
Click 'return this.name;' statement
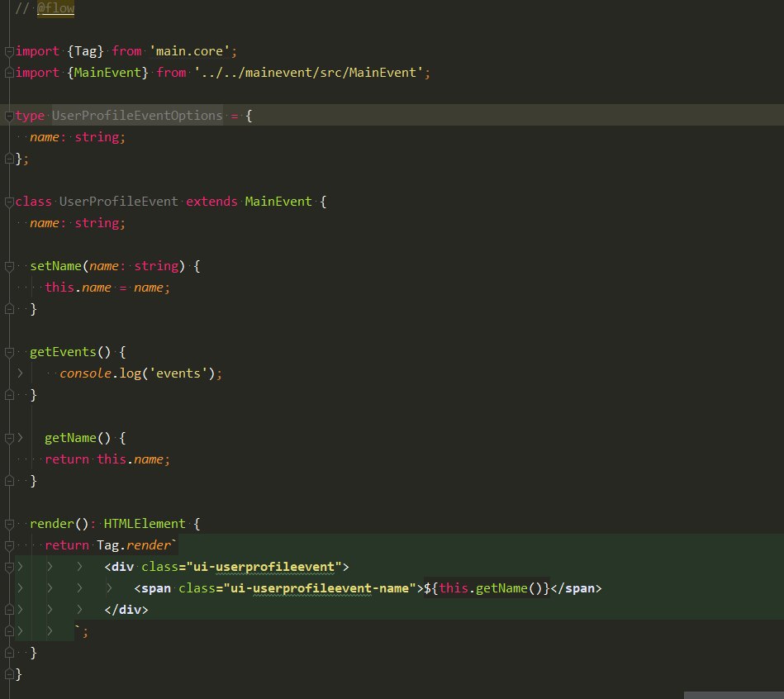pyautogui.click(x=107, y=459)
